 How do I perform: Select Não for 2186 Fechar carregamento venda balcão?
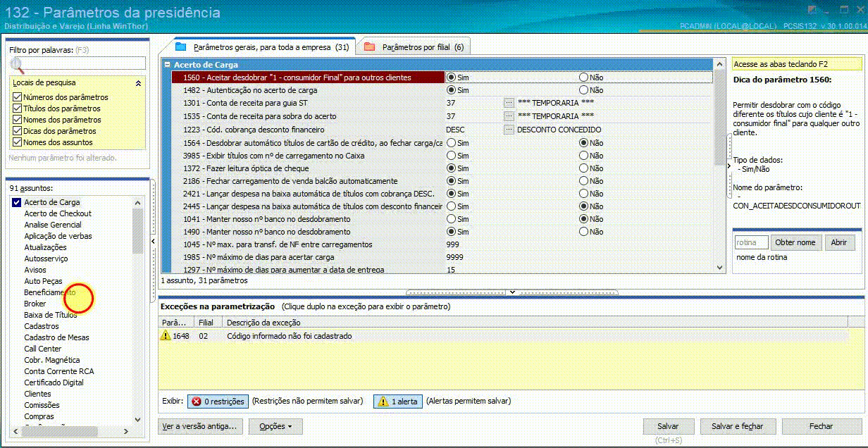click(583, 181)
